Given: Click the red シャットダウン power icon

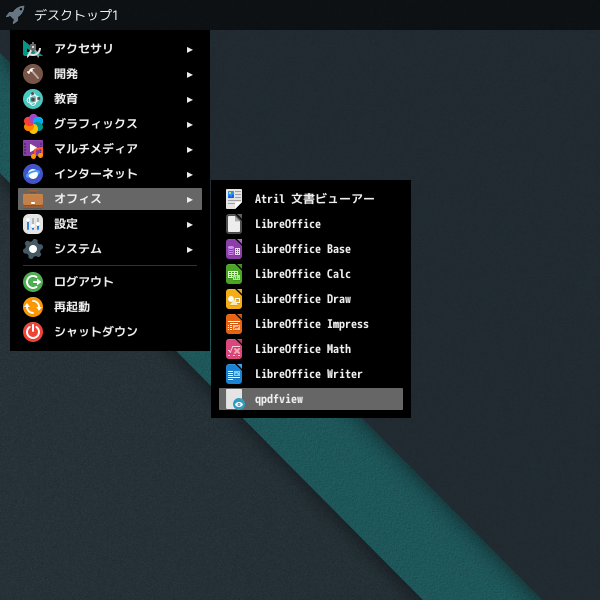Looking at the screenshot, I should (x=33, y=332).
